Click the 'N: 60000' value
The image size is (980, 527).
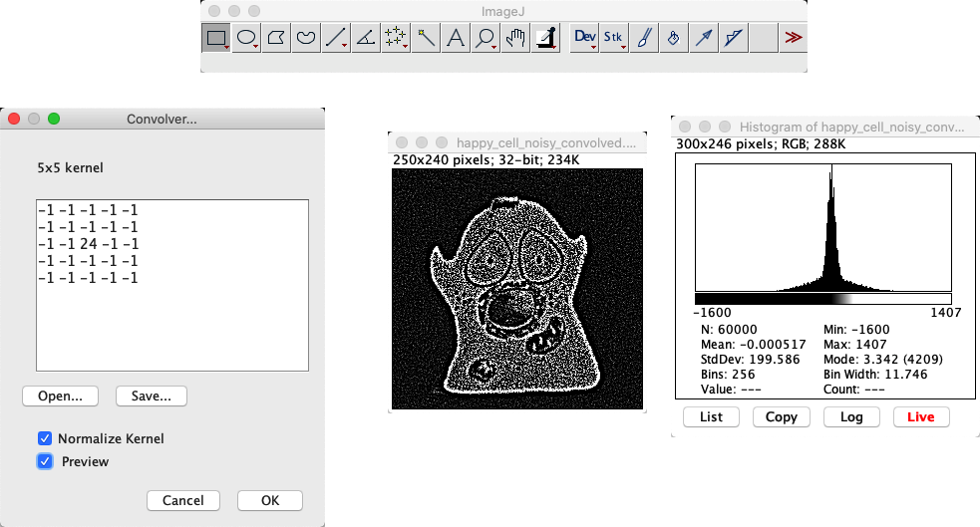click(x=729, y=330)
